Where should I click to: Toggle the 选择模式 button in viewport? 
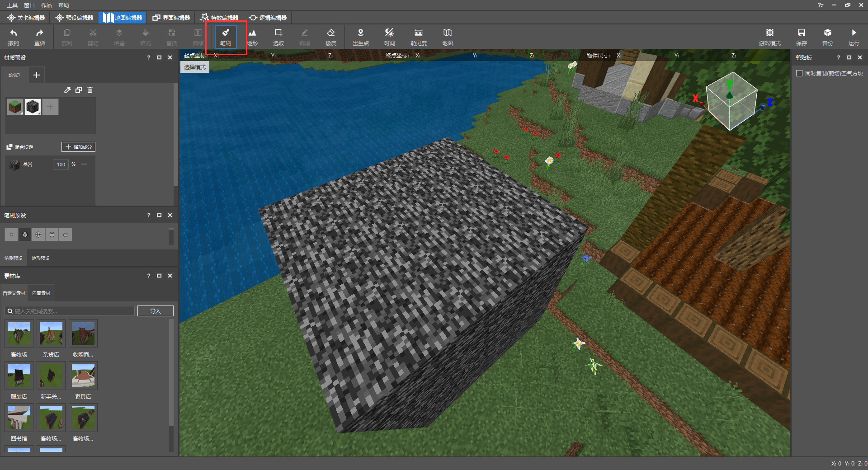[x=195, y=67]
